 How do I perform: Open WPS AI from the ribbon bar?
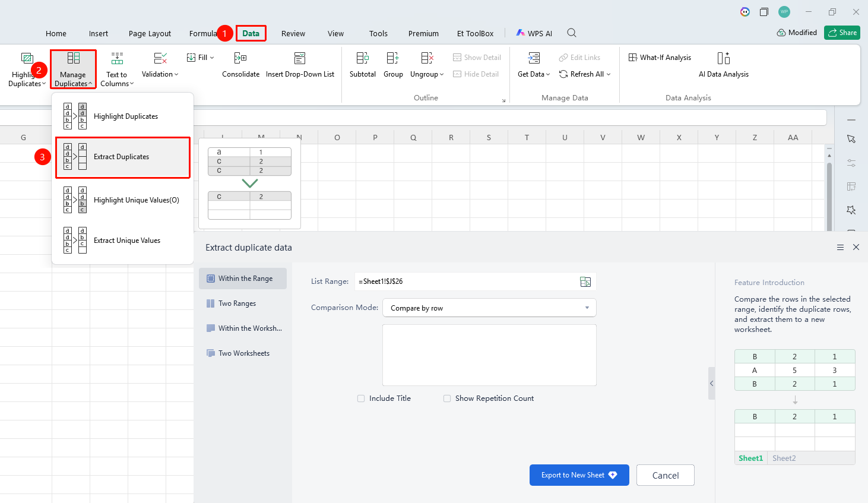pyautogui.click(x=534, y=33)
